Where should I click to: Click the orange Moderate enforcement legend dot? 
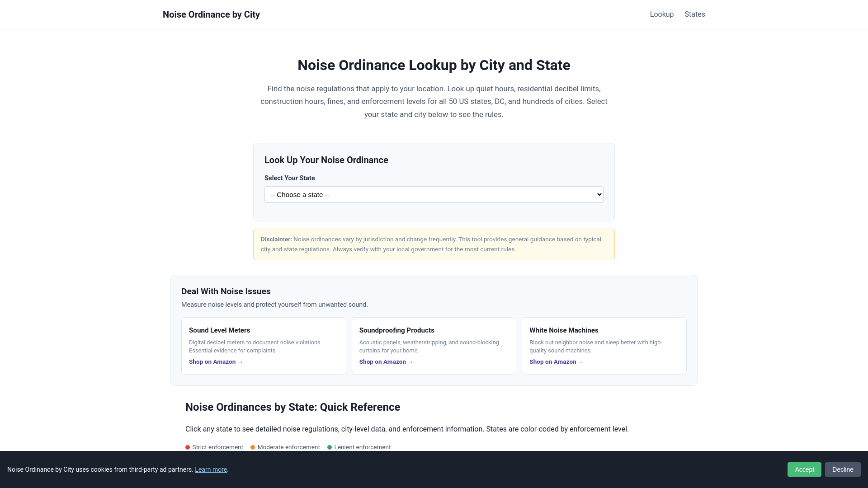[x=253, y=447]
